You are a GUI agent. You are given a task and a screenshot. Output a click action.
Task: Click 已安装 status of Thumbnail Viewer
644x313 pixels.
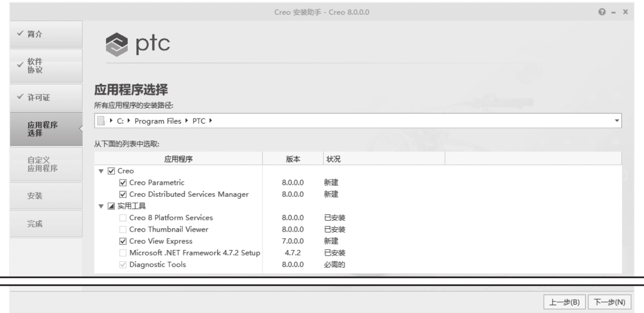[335, 229]
